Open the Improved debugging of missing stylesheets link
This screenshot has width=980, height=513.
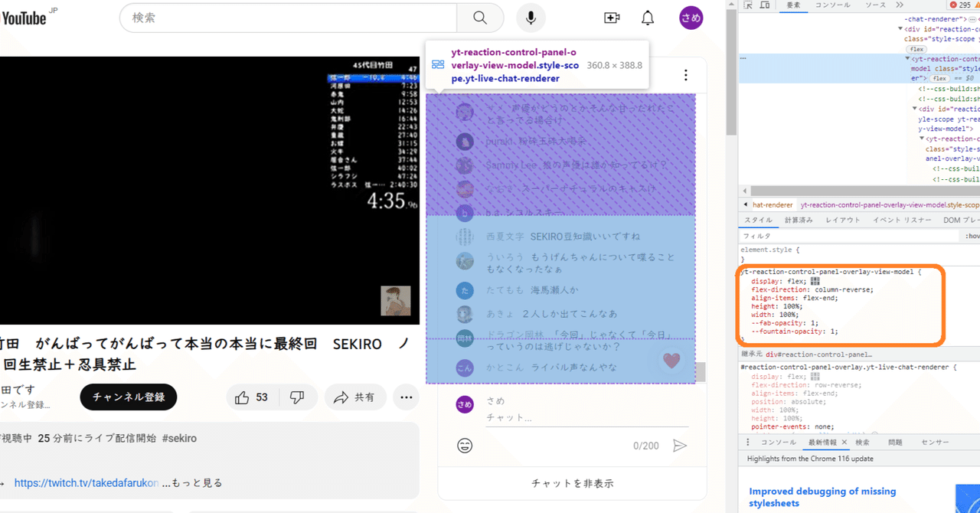822,497
